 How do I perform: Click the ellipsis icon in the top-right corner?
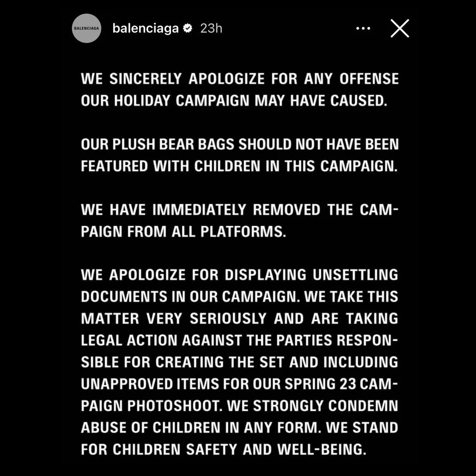coord(363,28)
